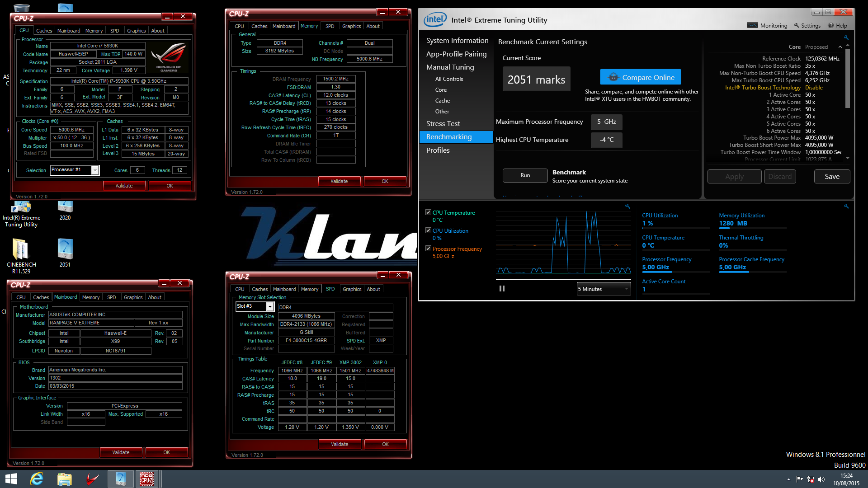The height and width of the screenshot is (488, 868).
Task: Click the red bird icon in taskbar
Action: [92, 479]
